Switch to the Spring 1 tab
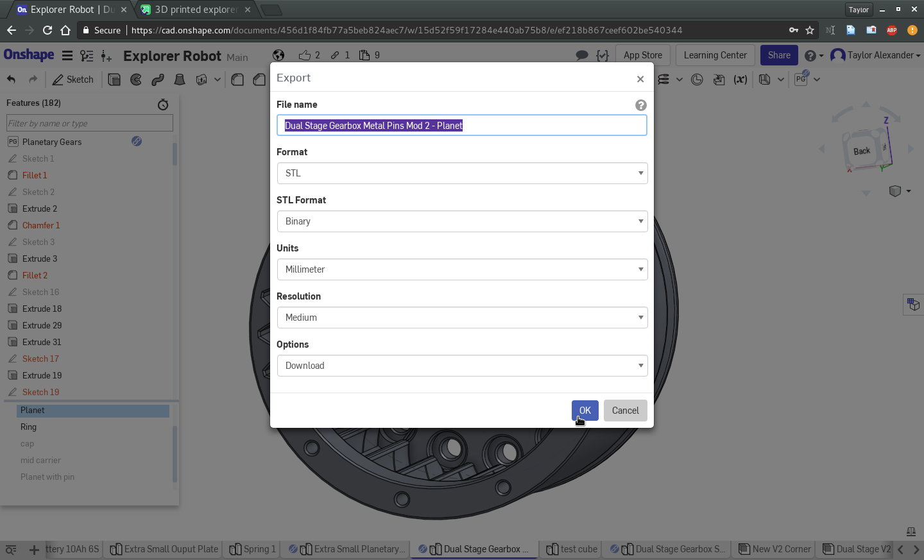Viewport: 924px width, 560px height. point(253,549)
